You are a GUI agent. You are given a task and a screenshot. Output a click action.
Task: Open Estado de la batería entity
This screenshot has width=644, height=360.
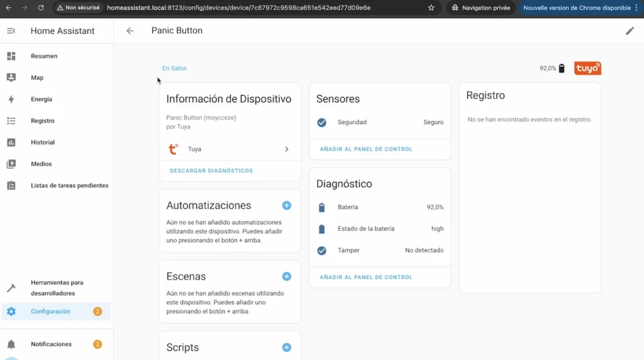tap(380, 229)
